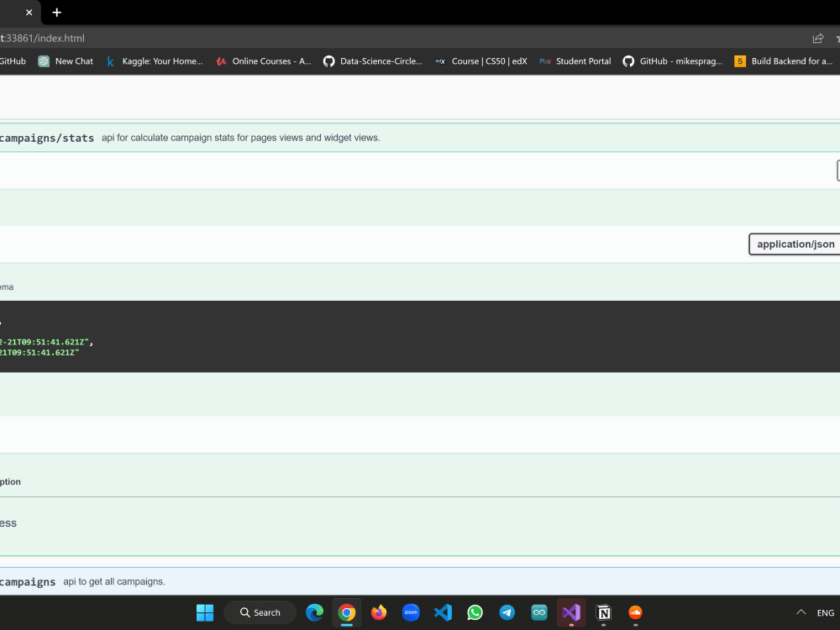Open Notion from the taskbar
Image resolution: width=840 pixels, height=630 pixels.
pyautogui.click(x=603, y=612)
